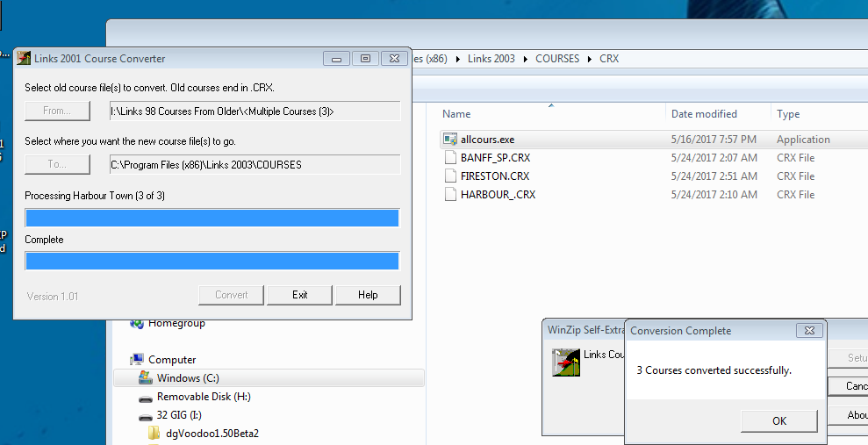Click OK in Conversion Complete dialog
Viewport: 868px width, 445px height.
click(x=778, y=420)
